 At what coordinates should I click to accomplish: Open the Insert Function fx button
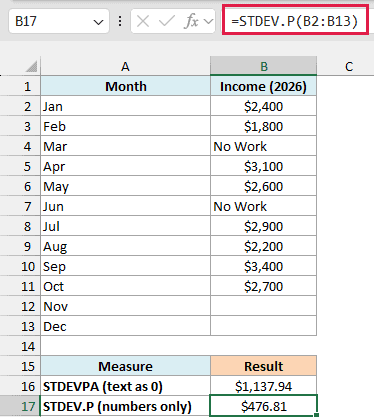coord(191,22)
